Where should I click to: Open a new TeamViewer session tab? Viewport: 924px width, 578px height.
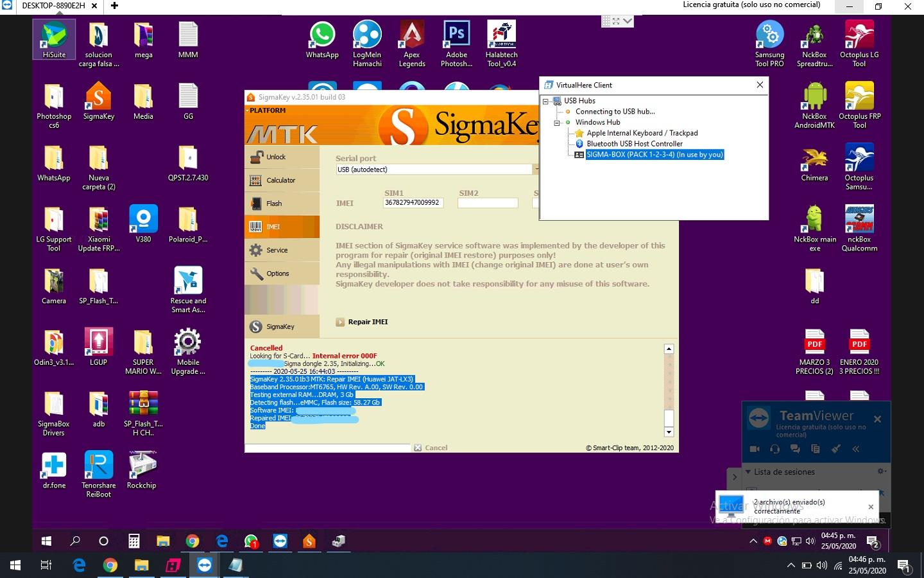114,6
